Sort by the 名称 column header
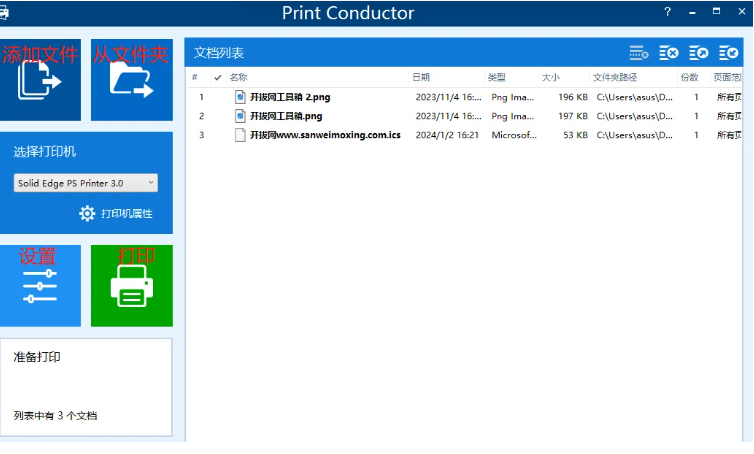The width and height of the screenshot is (754, 454). point(239,77)
